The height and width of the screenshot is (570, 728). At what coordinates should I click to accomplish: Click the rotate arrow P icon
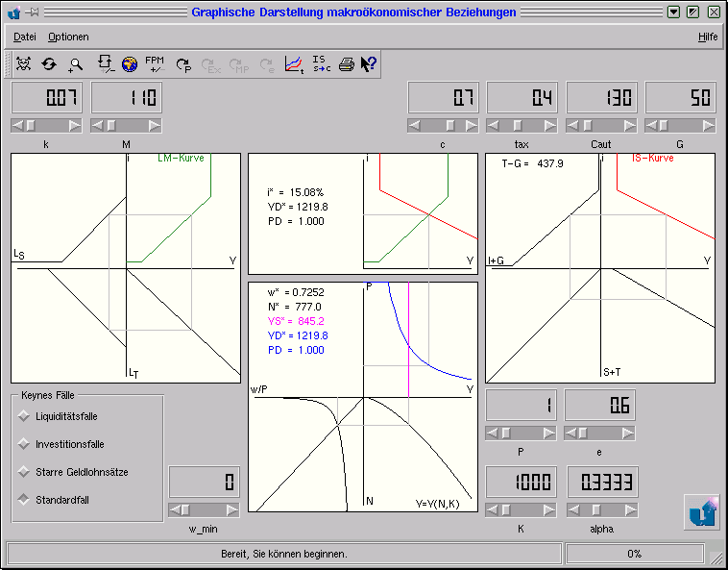pos(183,65)
